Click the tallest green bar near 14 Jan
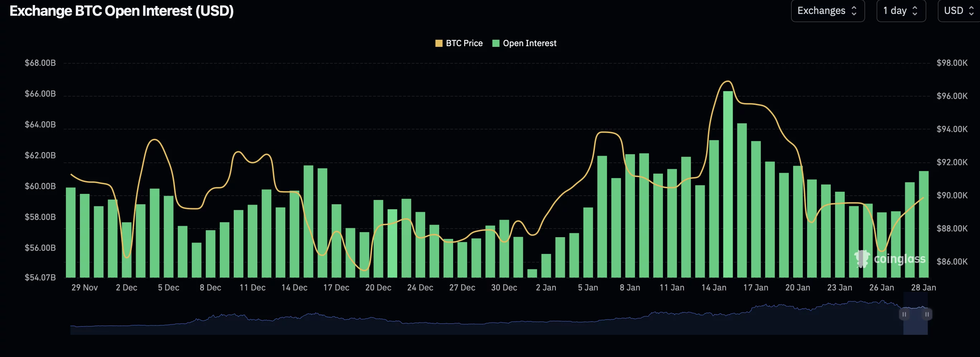This screenshot has width=980, height=357. [728, 182]
